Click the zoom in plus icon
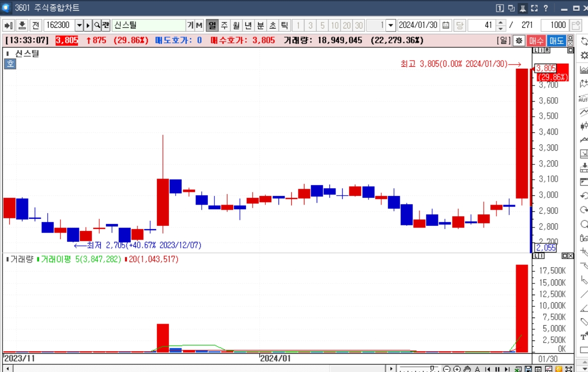 (x=457, y=369)
